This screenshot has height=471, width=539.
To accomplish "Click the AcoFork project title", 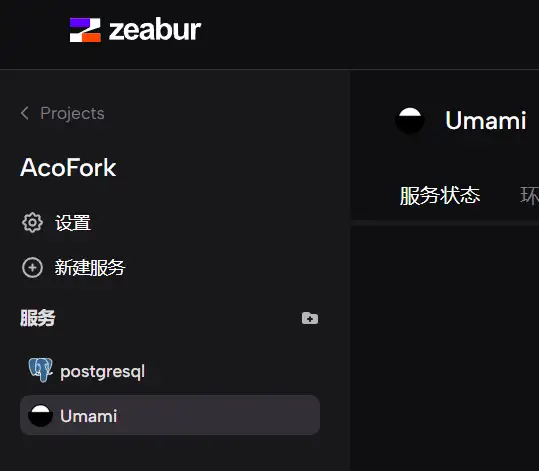I will (x=68, y=168).
